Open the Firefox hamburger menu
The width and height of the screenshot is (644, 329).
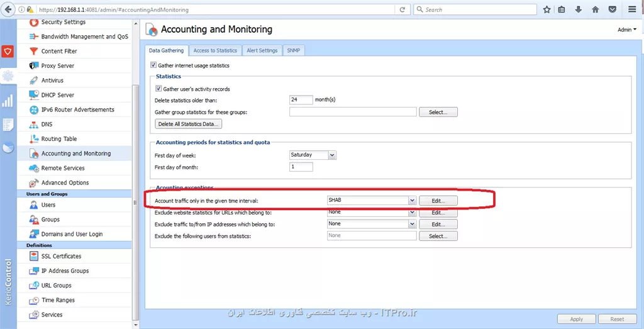click(631, 9)
